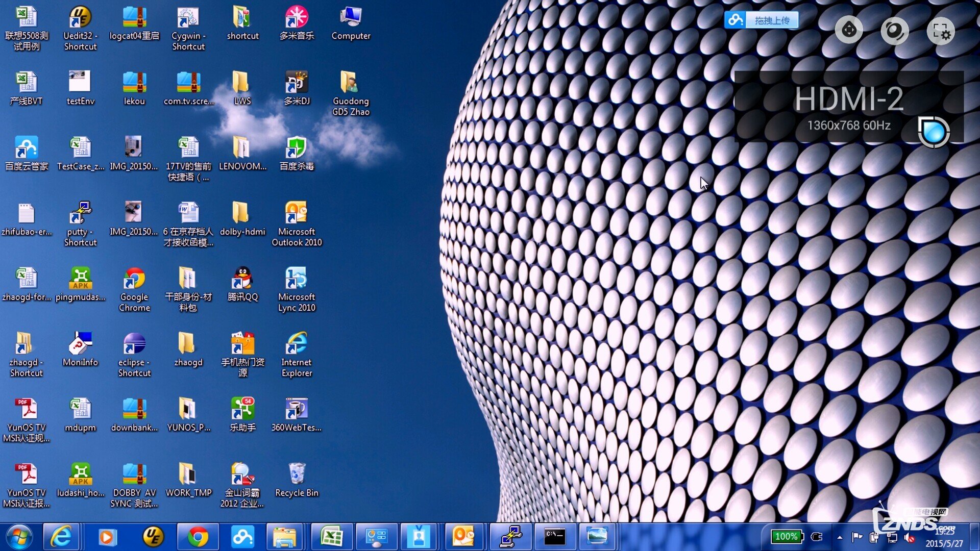Switch to Outlook taskbar icon
Image resolution: width=980 pixels, height=551 pixels.
(463, 537)
